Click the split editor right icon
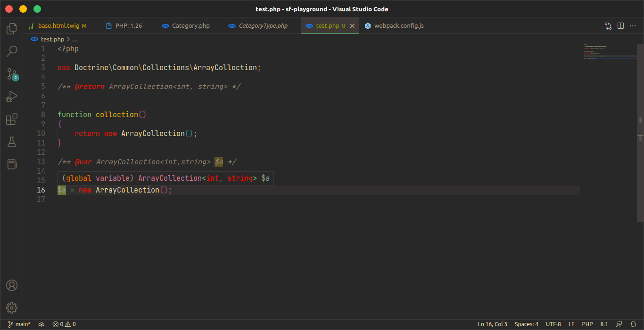Screen dimensions: 644x330 pos(620,26)
